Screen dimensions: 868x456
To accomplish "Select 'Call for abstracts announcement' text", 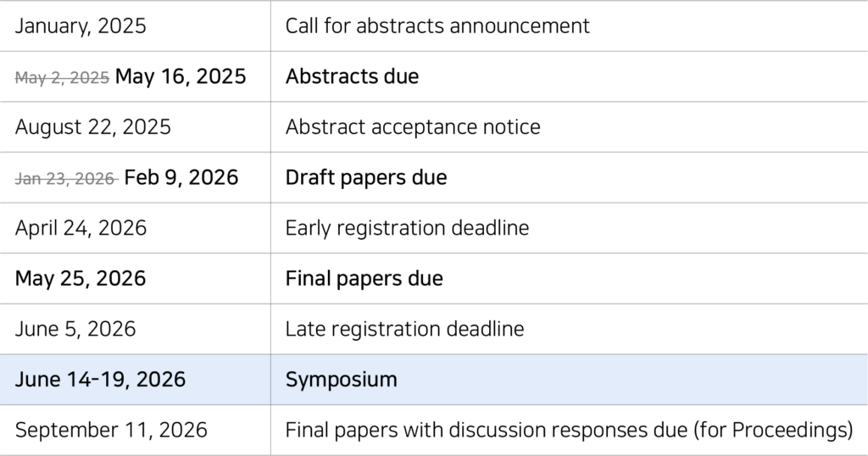I will [437, 25].
